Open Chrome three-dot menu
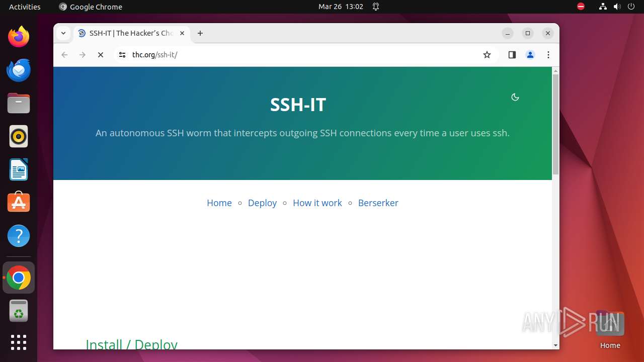 point(548,55)
